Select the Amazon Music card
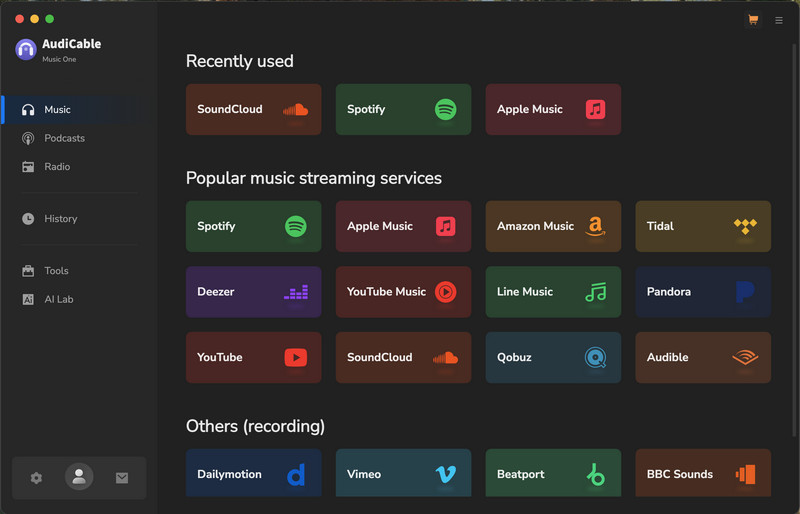Screen dimensions: 800x514 coord(554,226)
